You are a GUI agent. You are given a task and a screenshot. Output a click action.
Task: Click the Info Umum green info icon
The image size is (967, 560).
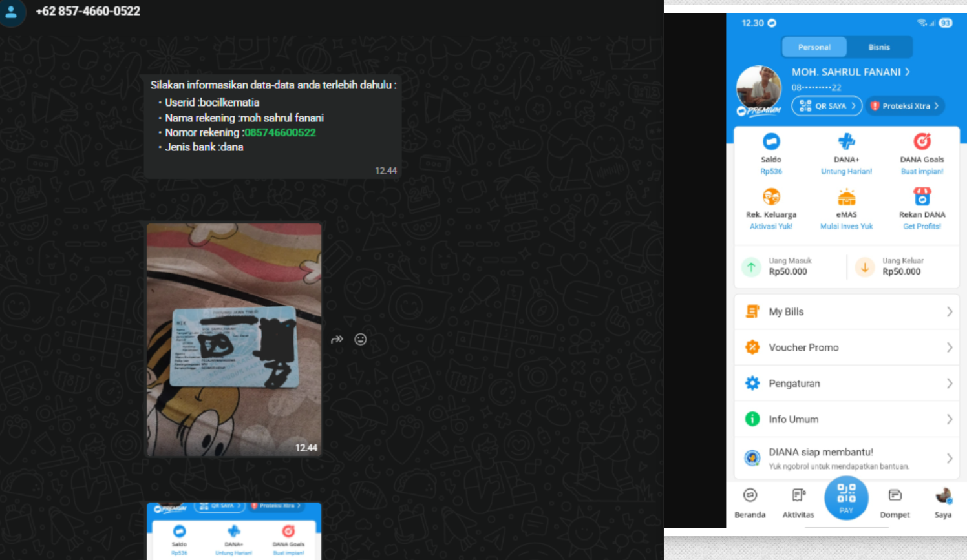[752, 419]
